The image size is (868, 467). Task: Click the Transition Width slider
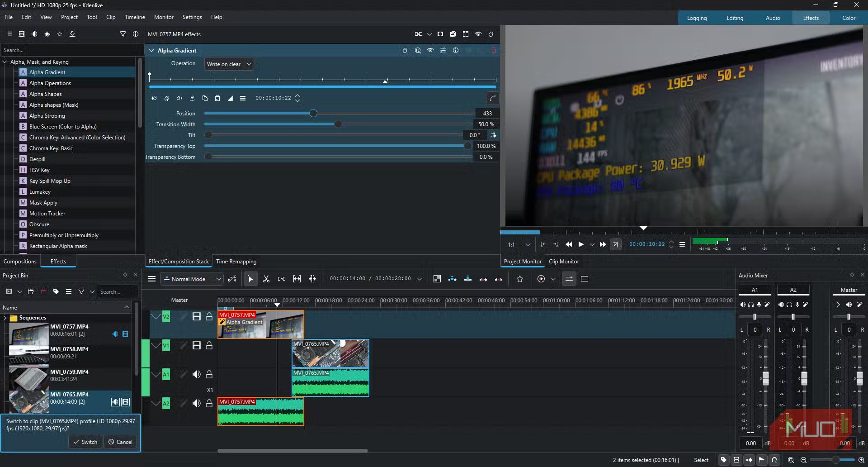tap(338, 124)
